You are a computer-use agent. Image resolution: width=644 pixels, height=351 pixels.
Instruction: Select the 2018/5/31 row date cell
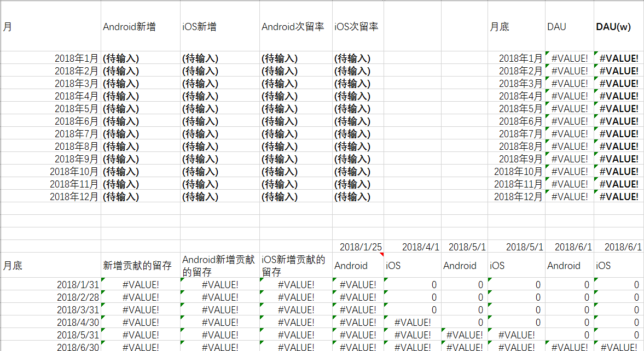50,335
